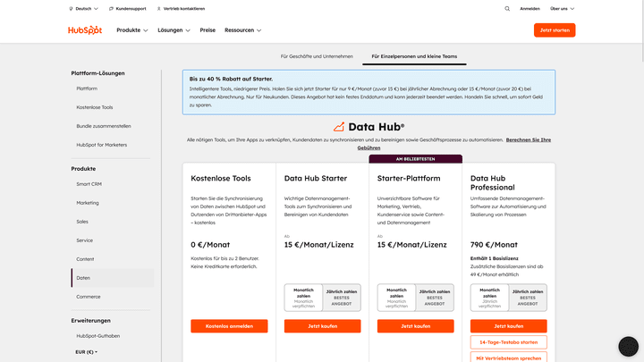Choose Jährlich zahlen for Data Hub Starter

click(x=342, y=298)
